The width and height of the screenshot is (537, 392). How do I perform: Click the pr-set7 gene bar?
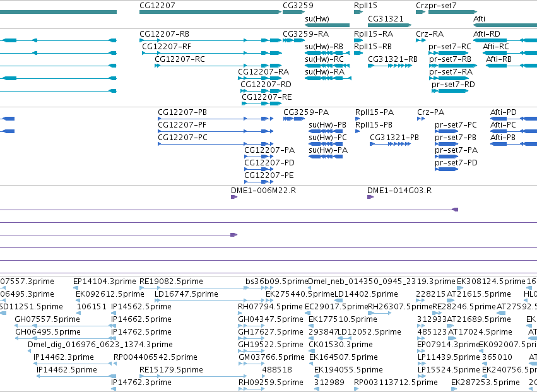(452, 12)
